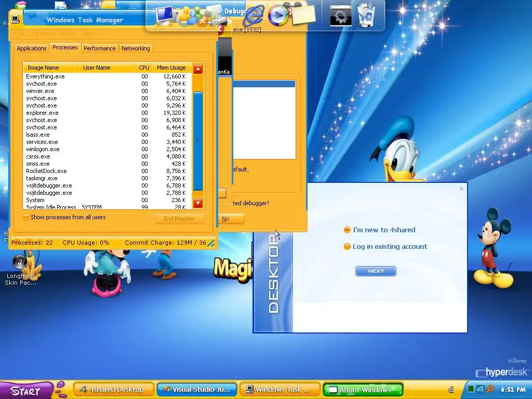Select the Everything.exe process row
Screen dimensions: 532x399
(x=107, y=76)
